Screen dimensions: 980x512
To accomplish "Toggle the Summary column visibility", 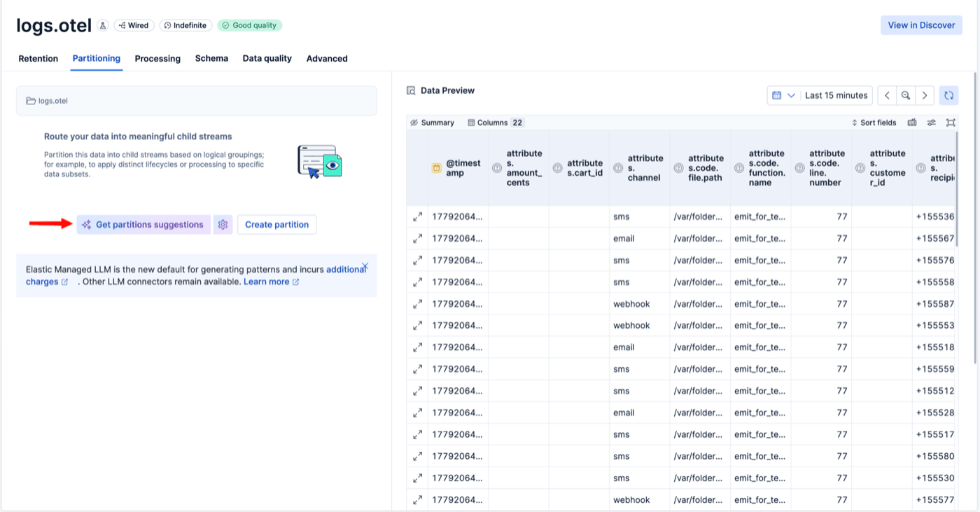I will 432,123.
